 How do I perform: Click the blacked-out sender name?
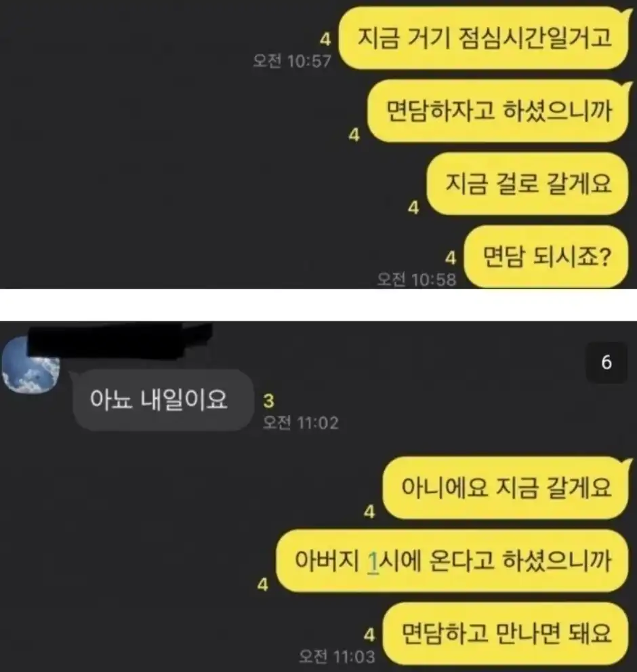click(120, 340)
